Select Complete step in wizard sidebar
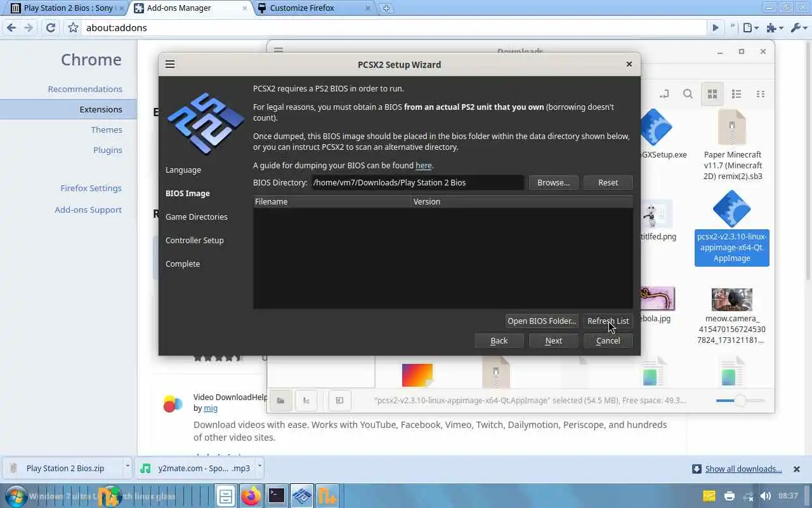This screenshot has height=508, width=812. pos(183,264)
